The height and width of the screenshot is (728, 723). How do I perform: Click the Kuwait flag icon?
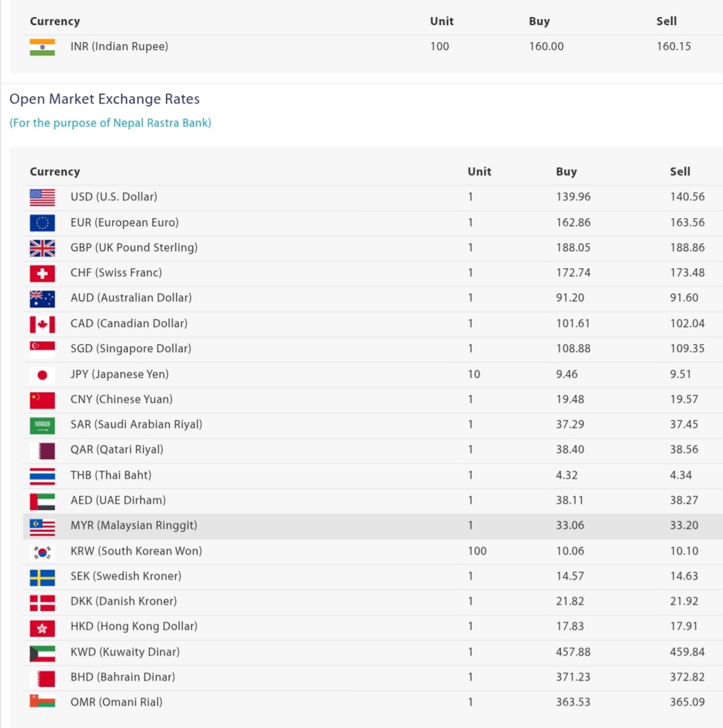tap(42, 654)
